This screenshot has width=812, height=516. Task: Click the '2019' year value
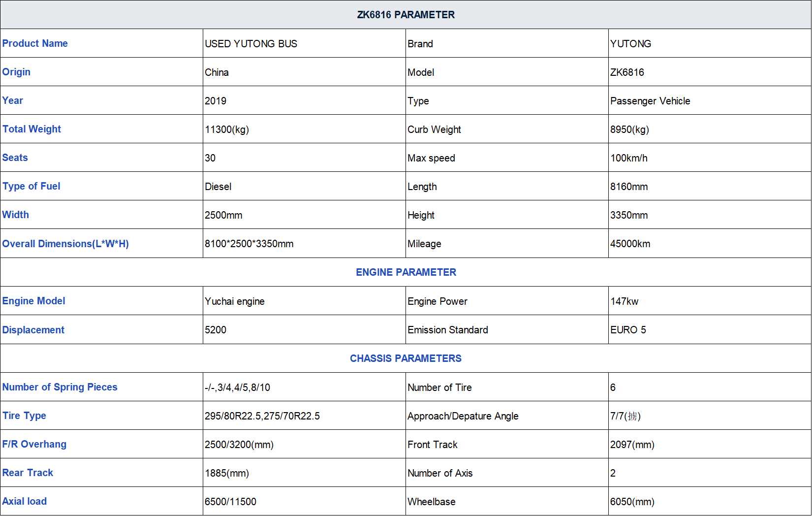(216, 101)
